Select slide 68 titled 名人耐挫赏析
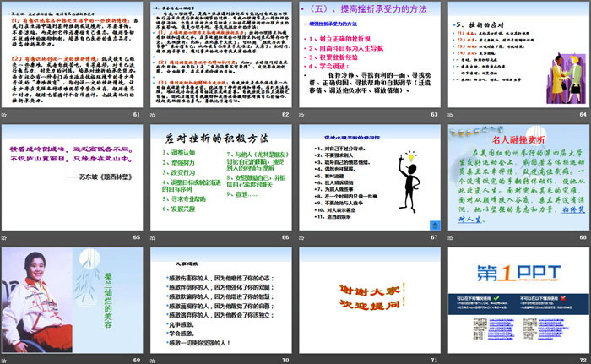This screenshot has height=364, width=591. coord(518,177)
